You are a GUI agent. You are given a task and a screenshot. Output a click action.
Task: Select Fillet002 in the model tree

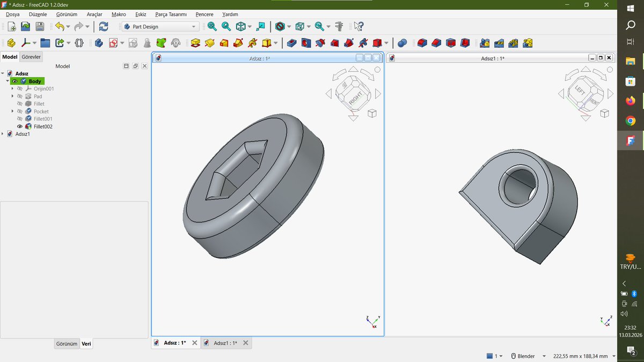pos(43,127)
